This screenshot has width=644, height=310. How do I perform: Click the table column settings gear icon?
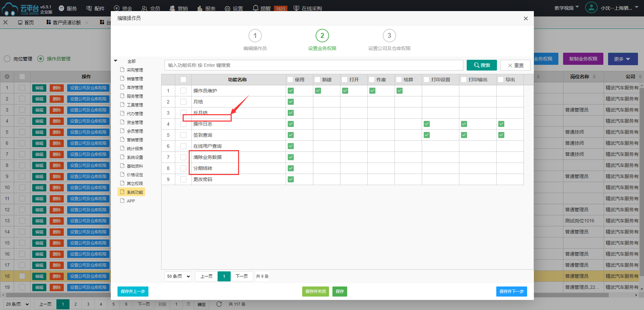pyautogui.click(x=7, y=77)
